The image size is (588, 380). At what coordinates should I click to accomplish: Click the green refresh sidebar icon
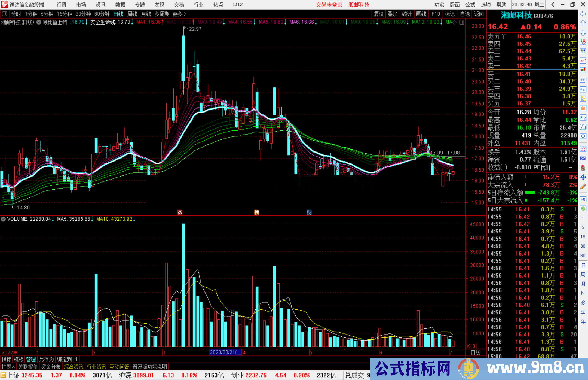(583, 209)
